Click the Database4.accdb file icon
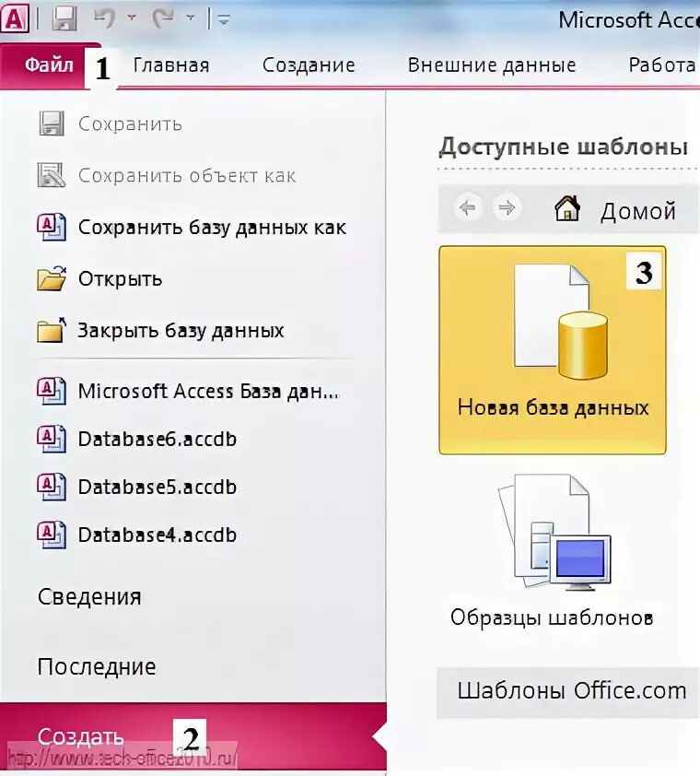The width and height of the screenshot is (700, 776). (52, 535)
